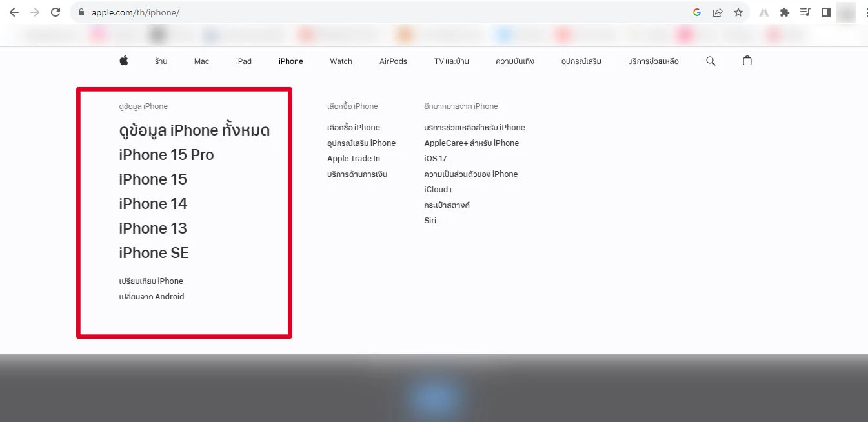Click ความเป็นส่วนตัวของ iPhone link
Image resolution: width=868 pixels, height=422 pixels.
(x=471, y=174)
